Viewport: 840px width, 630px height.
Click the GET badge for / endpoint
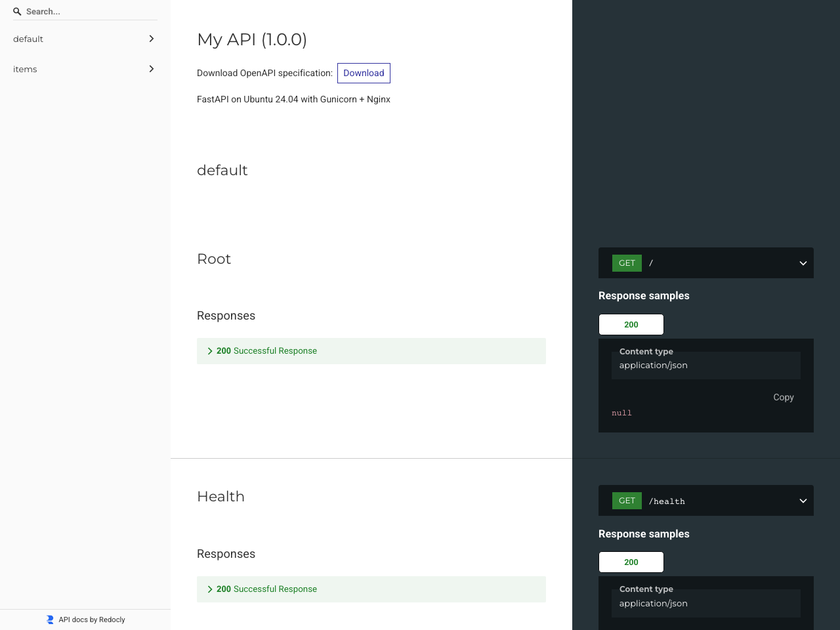point(627,263)
